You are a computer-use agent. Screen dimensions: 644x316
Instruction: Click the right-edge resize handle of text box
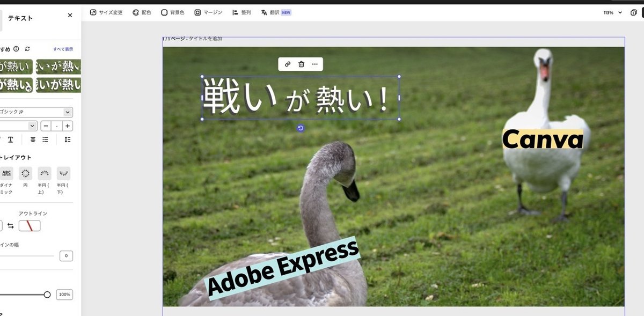[399, 98]
